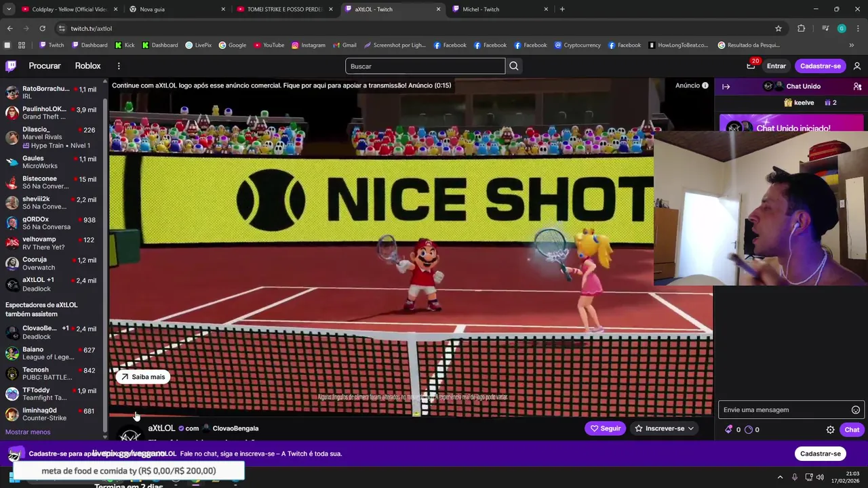This screenshot has height=488, width=868.
Task: Open the HowLongToBeat bookmark
Action: coord(679,45)
